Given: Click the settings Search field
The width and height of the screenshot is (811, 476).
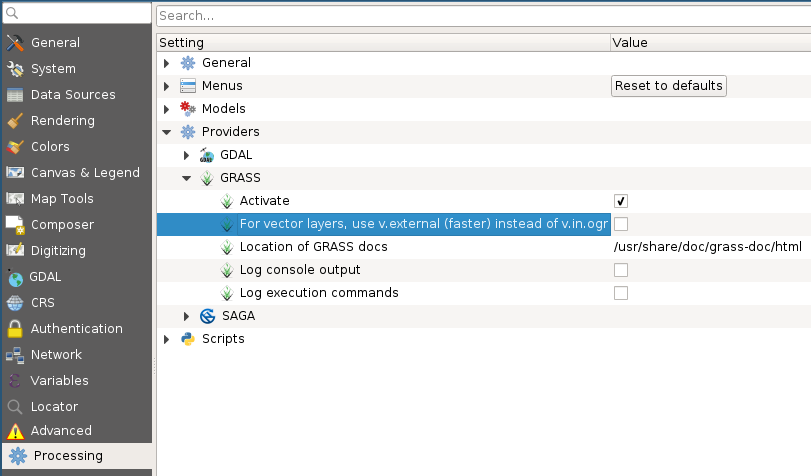Looking at the screenshot, I should [484, 16].
